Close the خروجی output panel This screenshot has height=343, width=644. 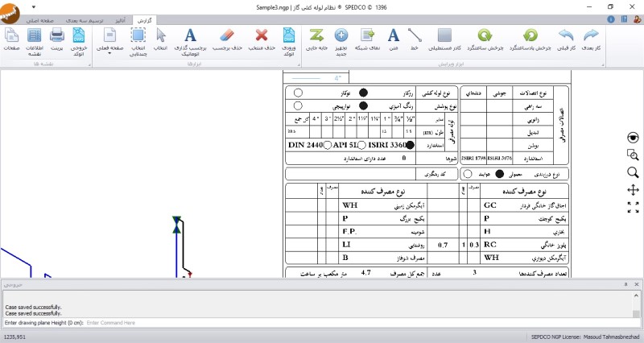(x=637, y=284)
